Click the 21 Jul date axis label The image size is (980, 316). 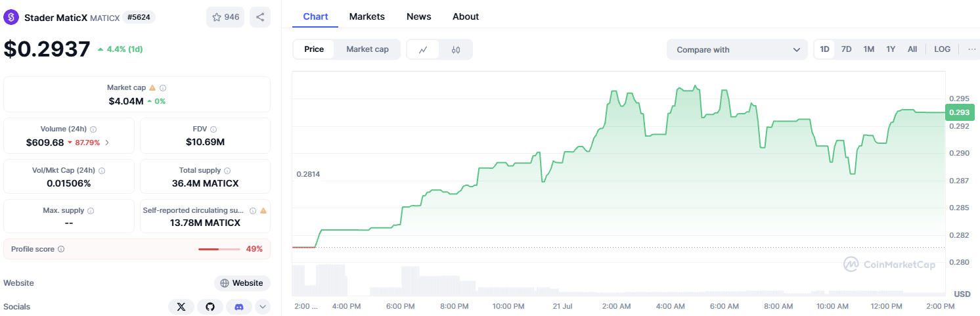coord(562,306)
